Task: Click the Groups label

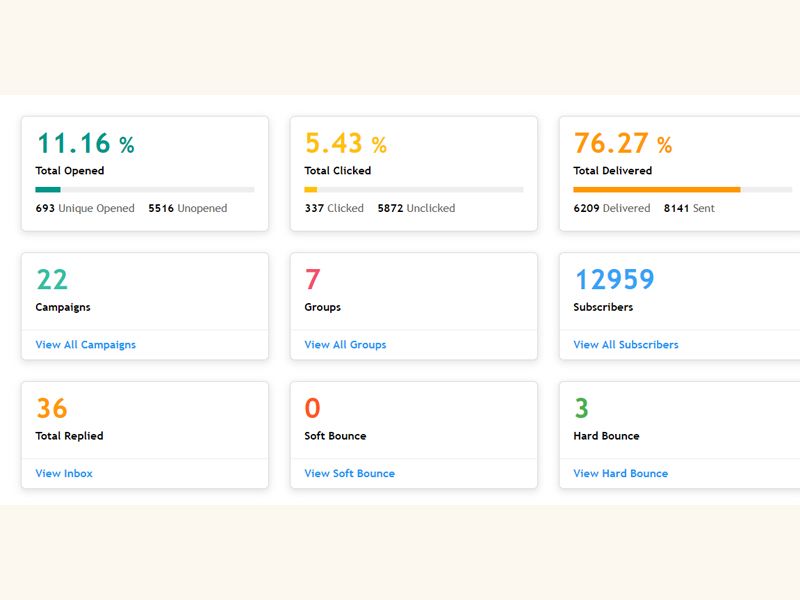Action: (x=322, y=307)
